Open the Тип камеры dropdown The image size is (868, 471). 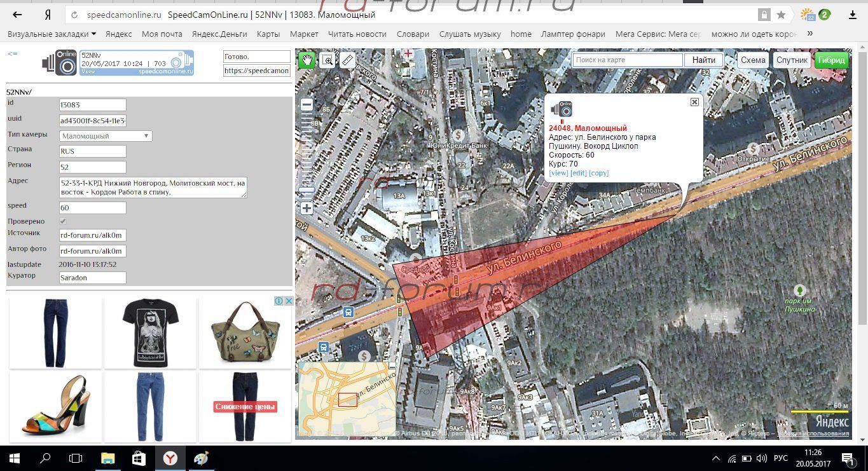click(106, 136)
